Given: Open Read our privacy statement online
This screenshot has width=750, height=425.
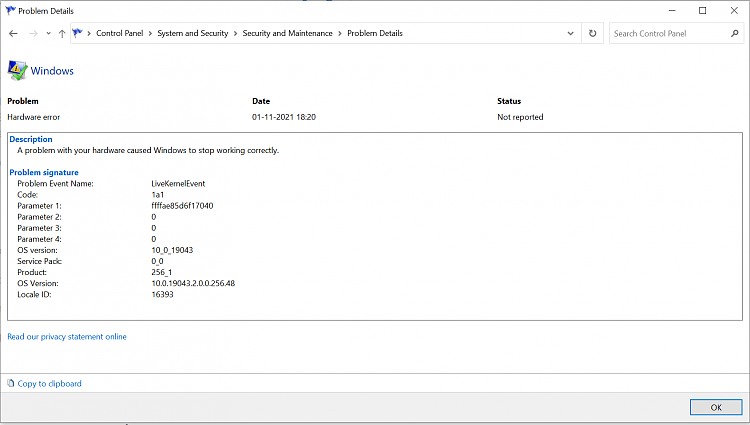Looking at the screenshot, I should [67, 337].
